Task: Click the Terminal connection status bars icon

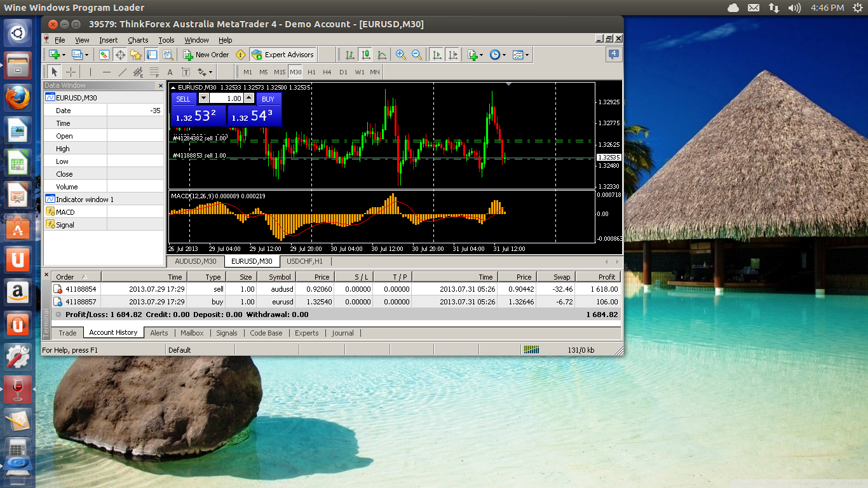Action: point(531,349)
